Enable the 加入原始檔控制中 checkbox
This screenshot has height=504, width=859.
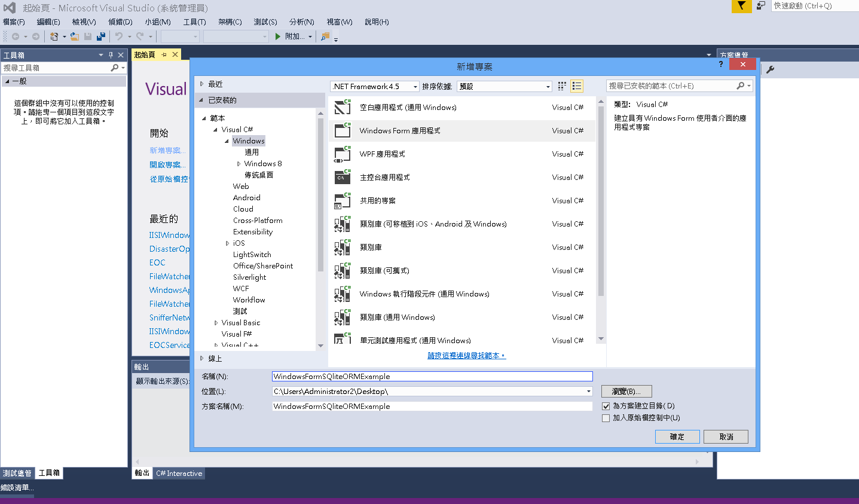coord(606,418)
